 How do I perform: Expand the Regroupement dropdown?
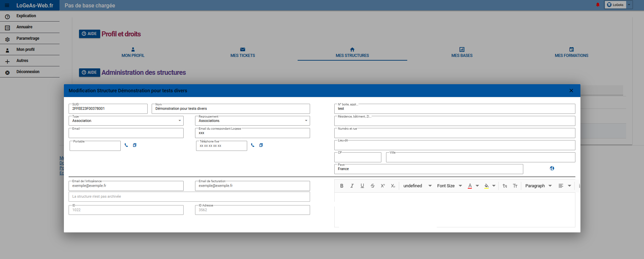252,121
